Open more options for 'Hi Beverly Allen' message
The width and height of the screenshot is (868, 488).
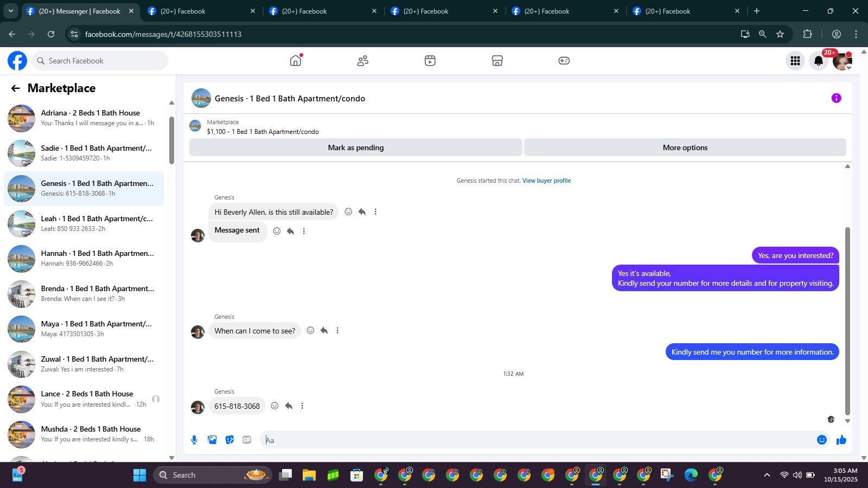coord(375,211)
